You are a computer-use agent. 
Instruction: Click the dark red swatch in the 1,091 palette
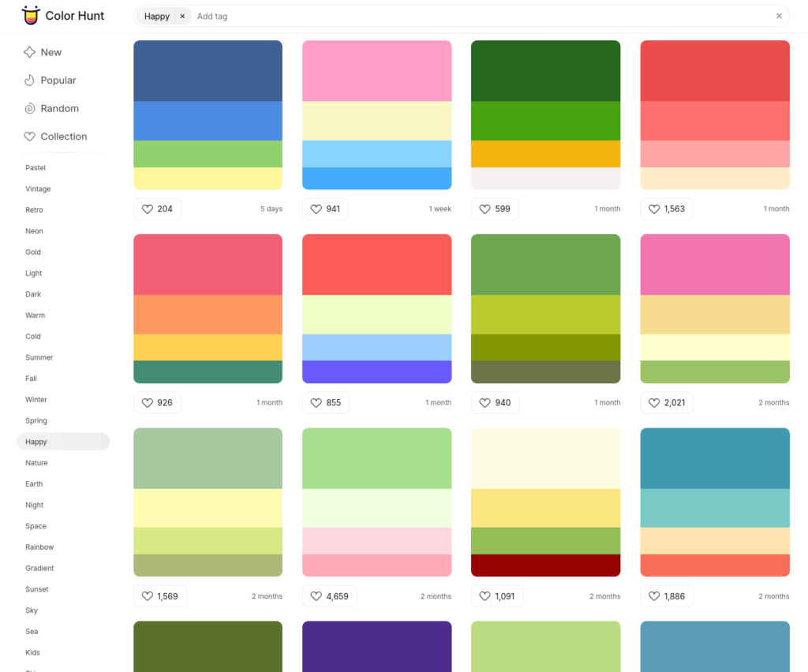pos(545,566)
